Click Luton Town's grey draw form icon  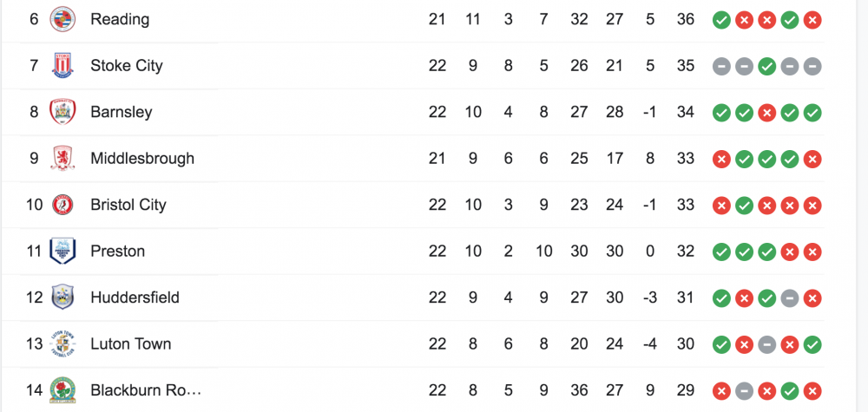coord(766,344)
